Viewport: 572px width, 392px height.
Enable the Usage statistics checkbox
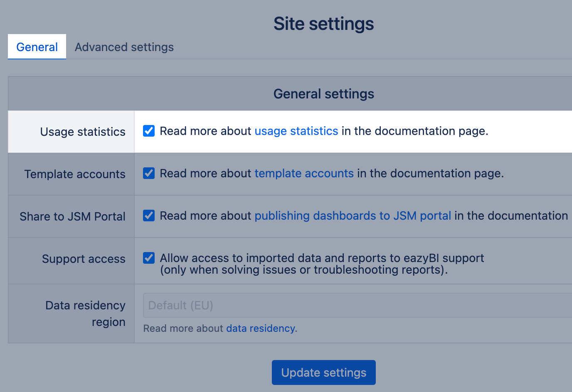coord(148,131)
